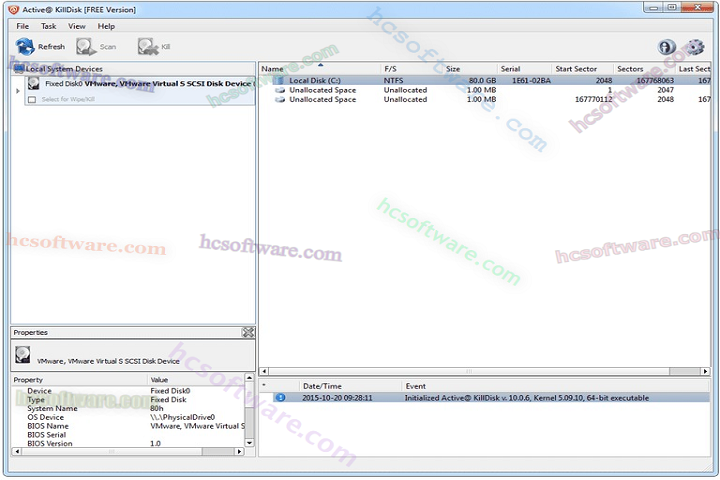Select the Device property row
Viewport: 720px width, 480px height.
(x=128, y=391)
